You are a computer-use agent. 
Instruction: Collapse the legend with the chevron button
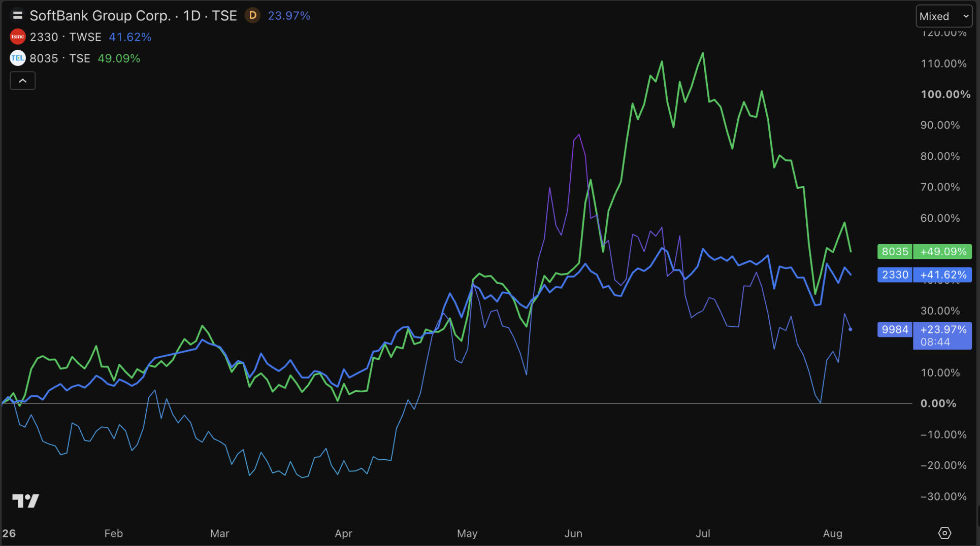click(23, 81)
